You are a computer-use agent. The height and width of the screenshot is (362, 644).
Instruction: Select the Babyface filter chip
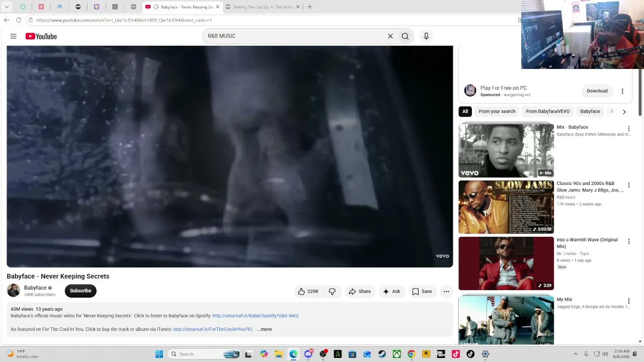pos(590,112)
